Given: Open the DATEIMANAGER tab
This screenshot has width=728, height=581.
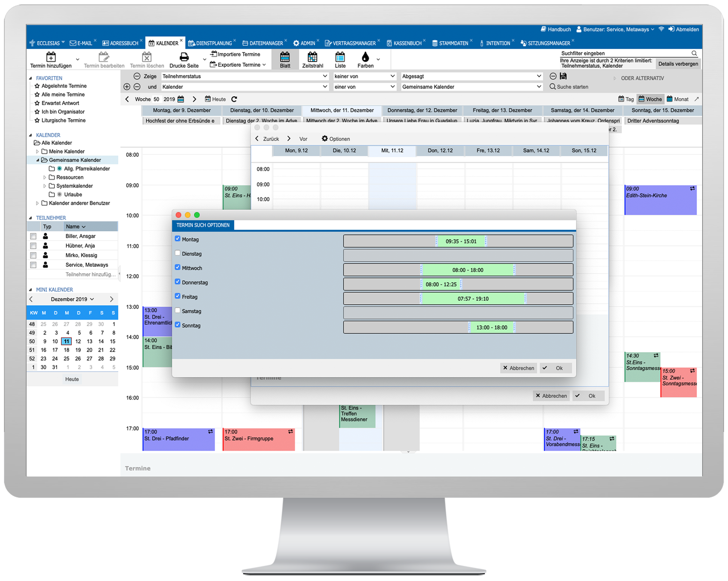Looking at the screenshot, I should (262, 43).
